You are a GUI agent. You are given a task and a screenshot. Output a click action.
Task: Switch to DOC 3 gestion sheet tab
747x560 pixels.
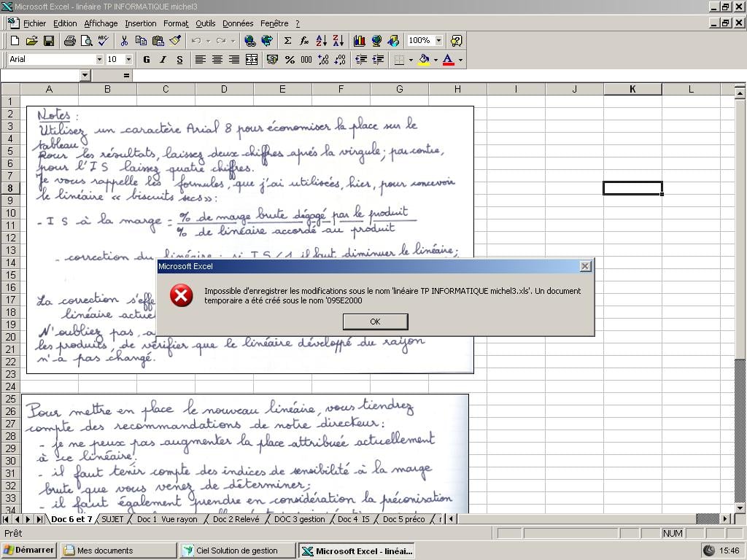click(x=300, y=519)
